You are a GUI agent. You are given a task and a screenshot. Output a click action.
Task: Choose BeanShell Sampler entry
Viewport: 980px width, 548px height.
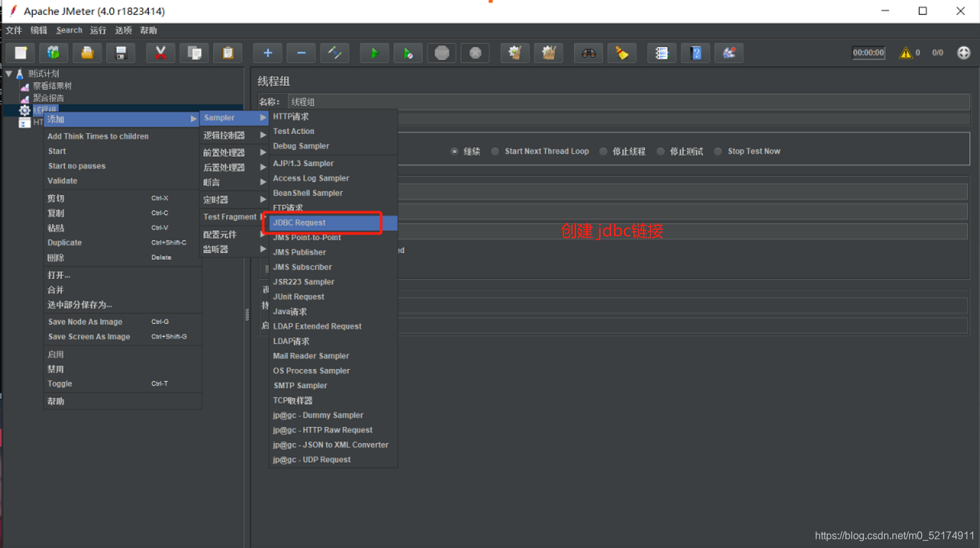pos(333,193)
